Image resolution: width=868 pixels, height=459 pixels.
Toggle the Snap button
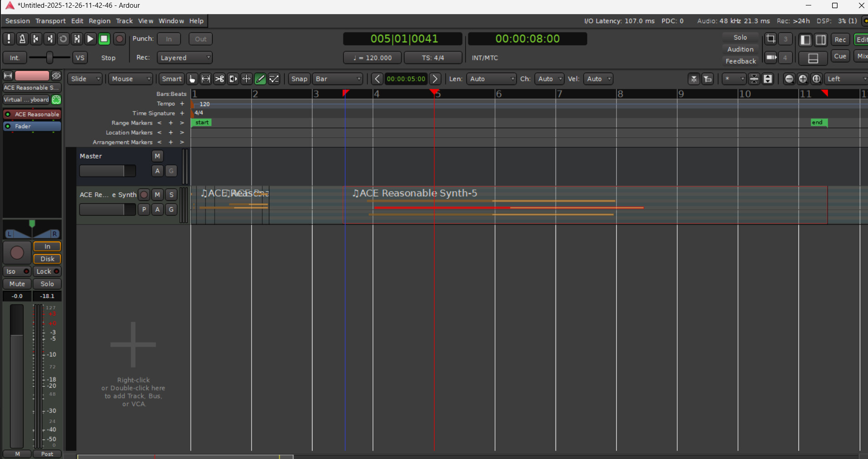coord(299,79)
